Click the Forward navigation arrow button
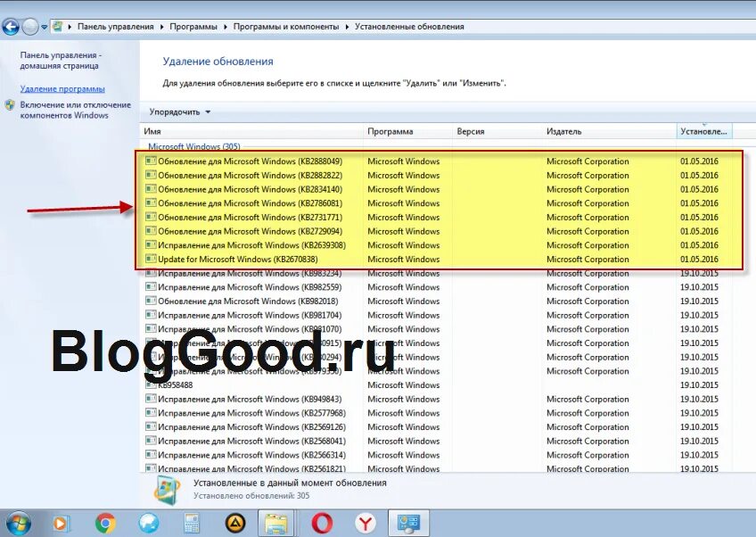The height and width of the screenshot is (537, 756). click(x=30, y=27)
